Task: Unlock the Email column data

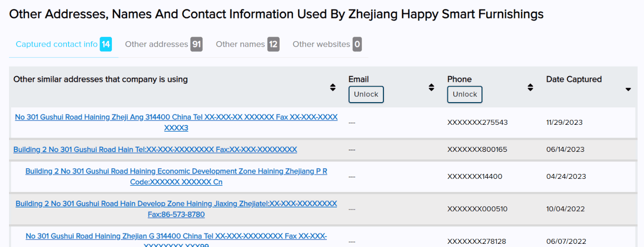Action: (x=366, y=94)
